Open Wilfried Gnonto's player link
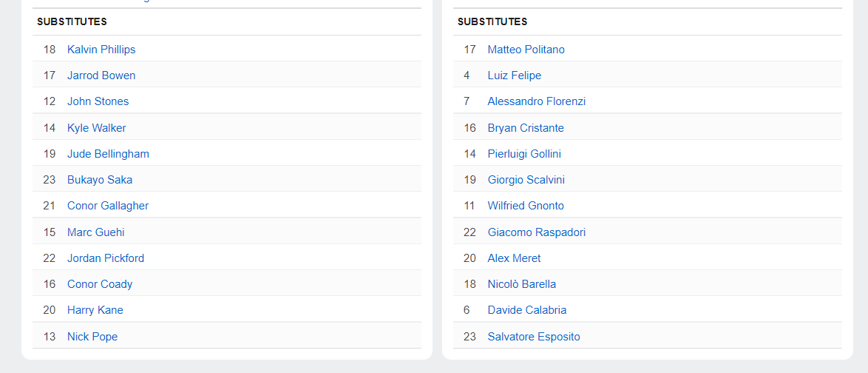 526,206
